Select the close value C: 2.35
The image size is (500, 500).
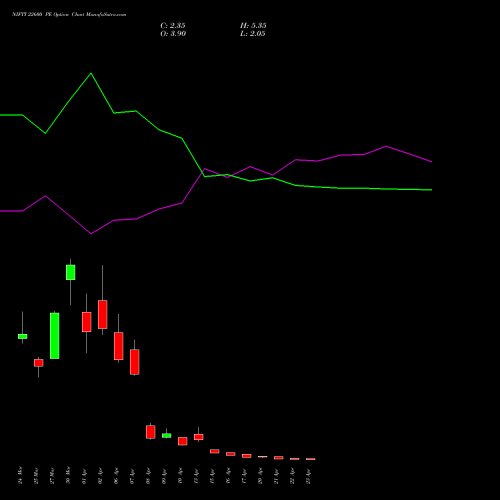[173, 25]
